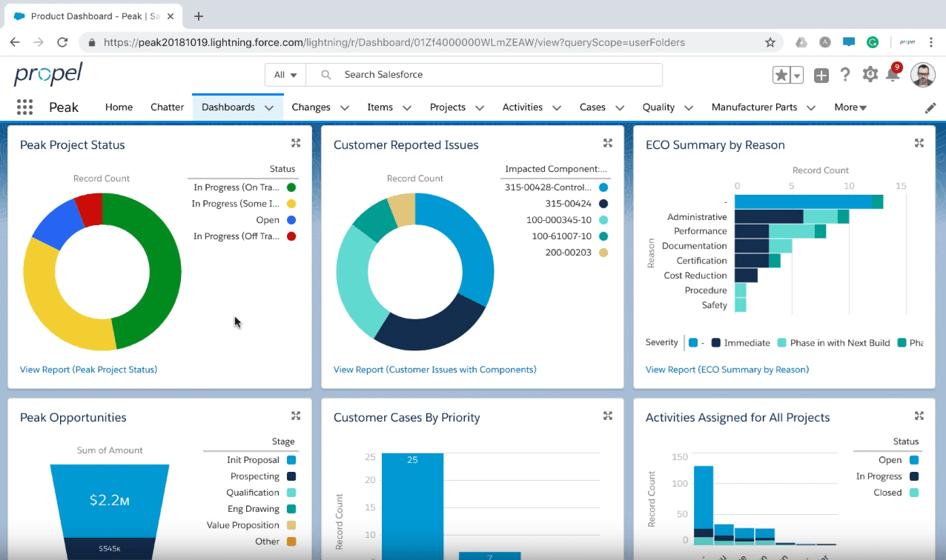Image resolution: width=946 pixels, height=560 pixels.
Task: Expand the Peak Project Status widget to fullscreen
Action: [x=296, y=143]
